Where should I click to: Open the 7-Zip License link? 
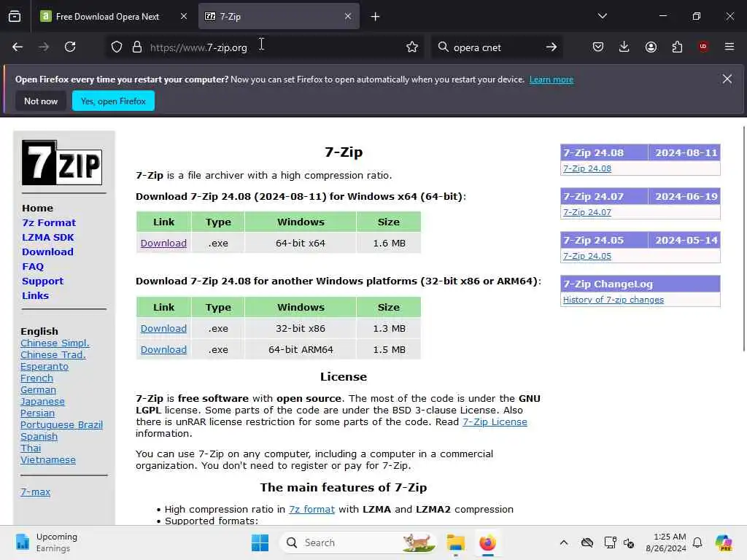click(495, 422)
